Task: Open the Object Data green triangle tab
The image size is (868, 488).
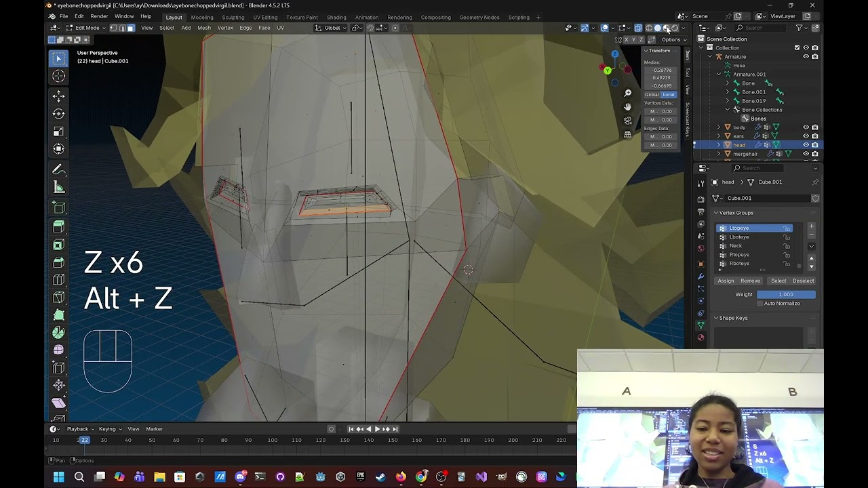Action: 701,325
